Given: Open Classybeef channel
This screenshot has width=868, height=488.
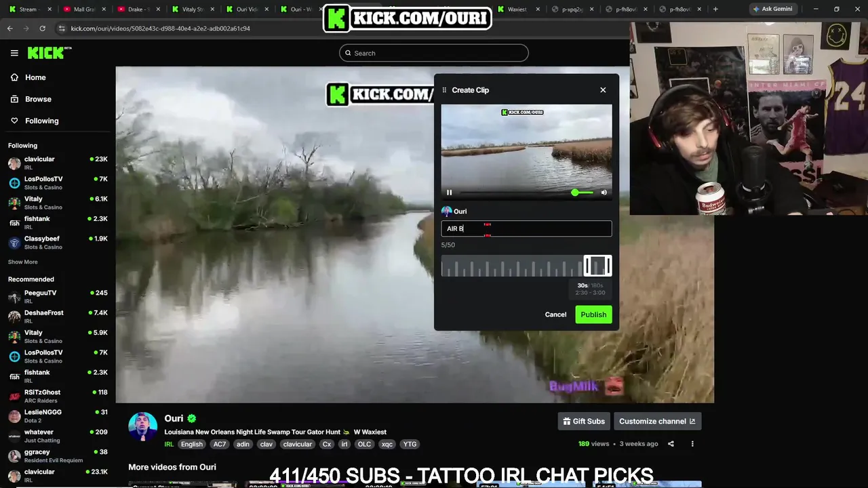Looking at the screenshot, I should [x=58, y=243].
